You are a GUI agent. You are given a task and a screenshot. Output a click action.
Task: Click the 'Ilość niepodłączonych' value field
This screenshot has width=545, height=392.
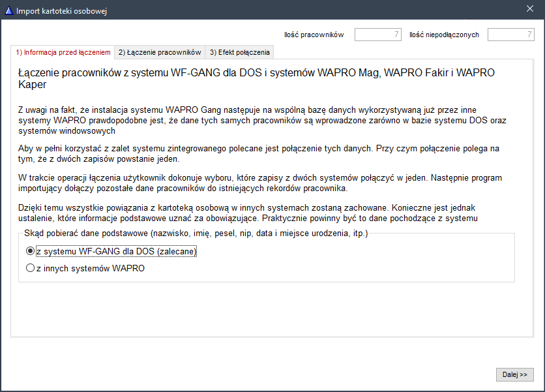tap(510, 35)
